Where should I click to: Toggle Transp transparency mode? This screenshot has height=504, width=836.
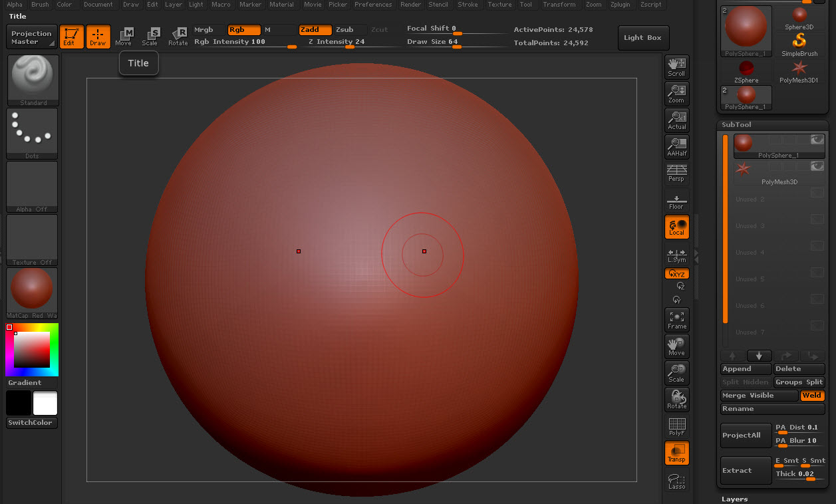(676, 453)
